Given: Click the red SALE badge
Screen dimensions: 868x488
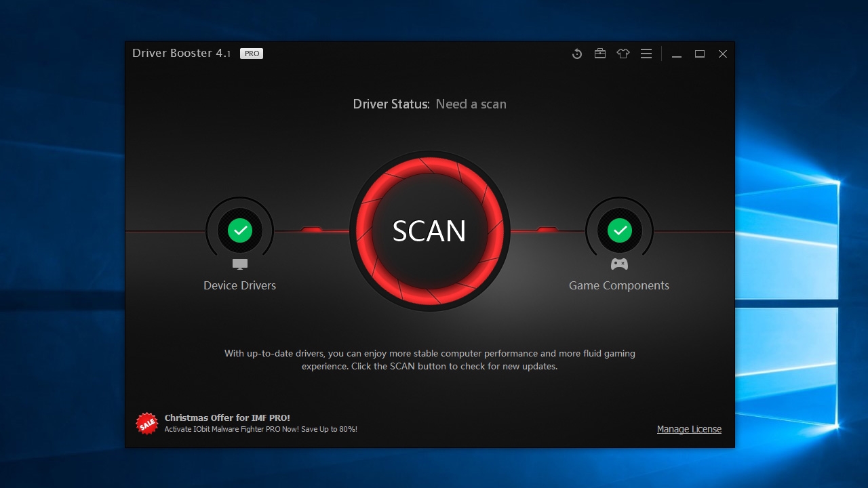Looking at the screenshot, I should 146,424.
